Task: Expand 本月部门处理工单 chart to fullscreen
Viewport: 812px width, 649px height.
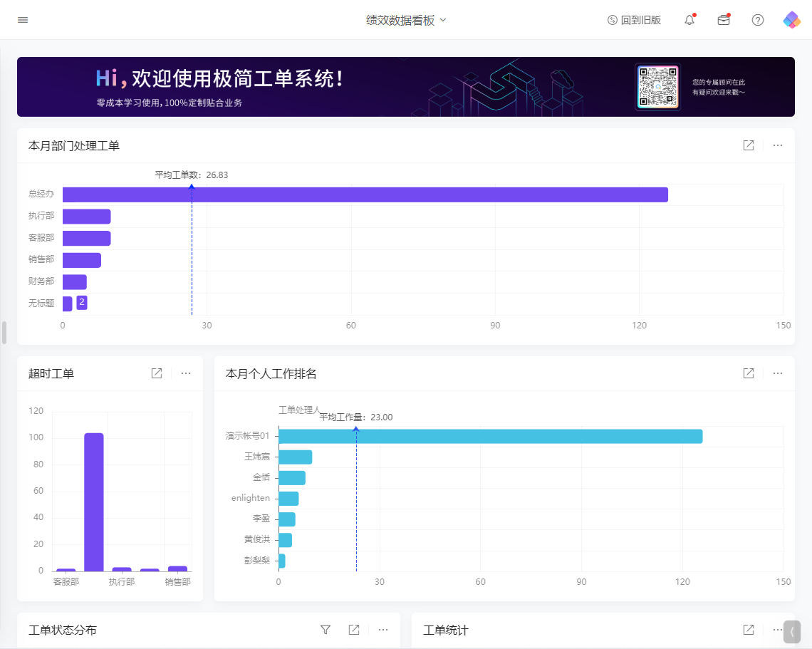Action: click(x=748, y=145)
